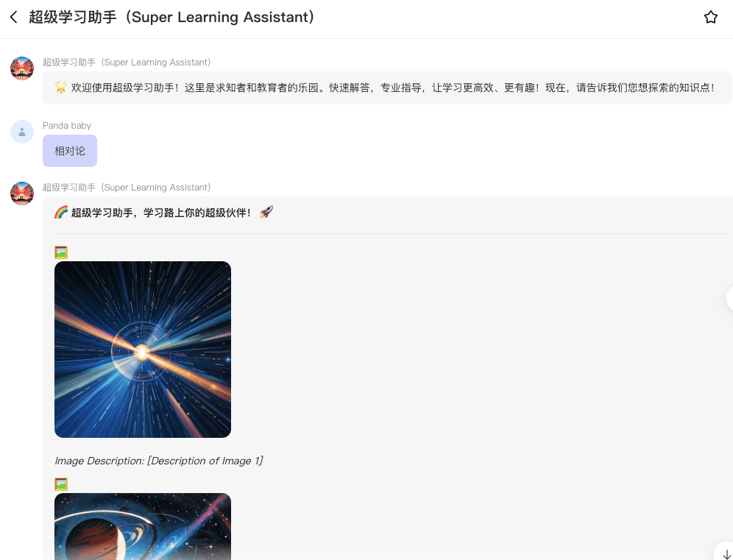Open the ringed planet image thumbnail
The width and height of the screenshot is (733, 560).
coord(143,526)
